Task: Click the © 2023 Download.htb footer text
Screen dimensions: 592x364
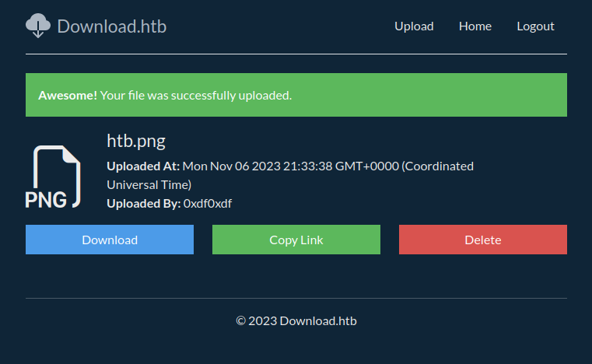Action: 296,320
